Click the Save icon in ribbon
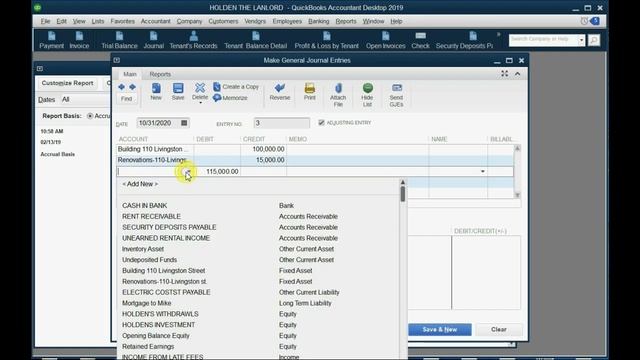The width and height of the screenshot is (640, 360). coord(178,91)
